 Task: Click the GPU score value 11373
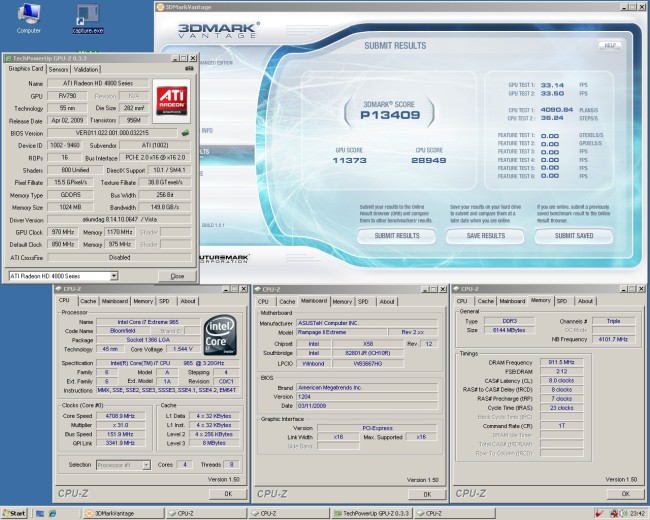tap(349, 160)
